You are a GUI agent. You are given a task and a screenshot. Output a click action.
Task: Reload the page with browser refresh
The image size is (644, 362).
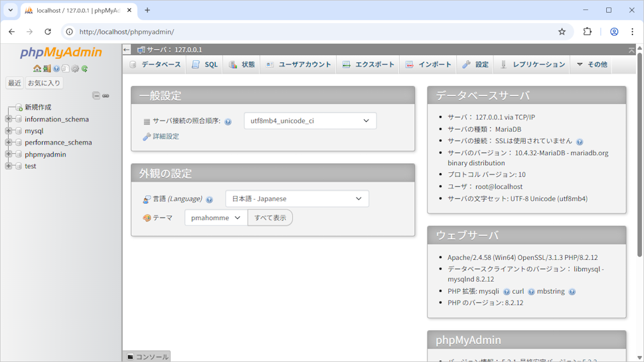coord(48,32)
